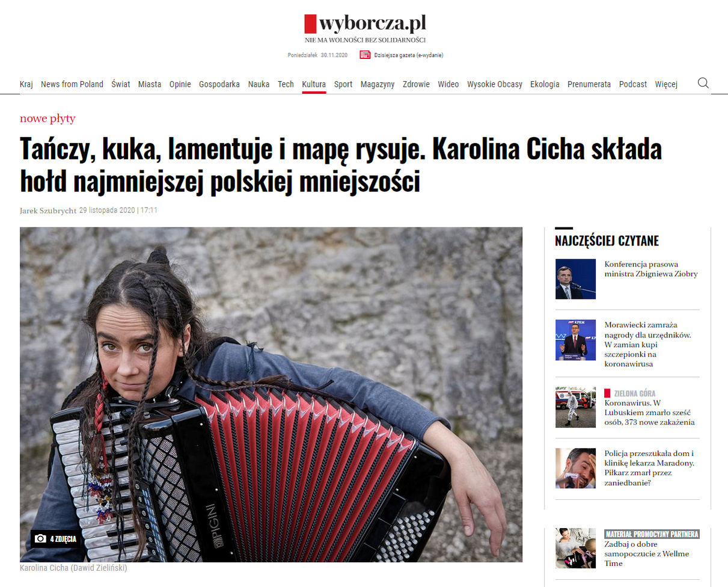Screen dimensions: 728x587
Task: Click the Zbigniew Ziobro conference thumbnail
Action: [x=575, y=279]
